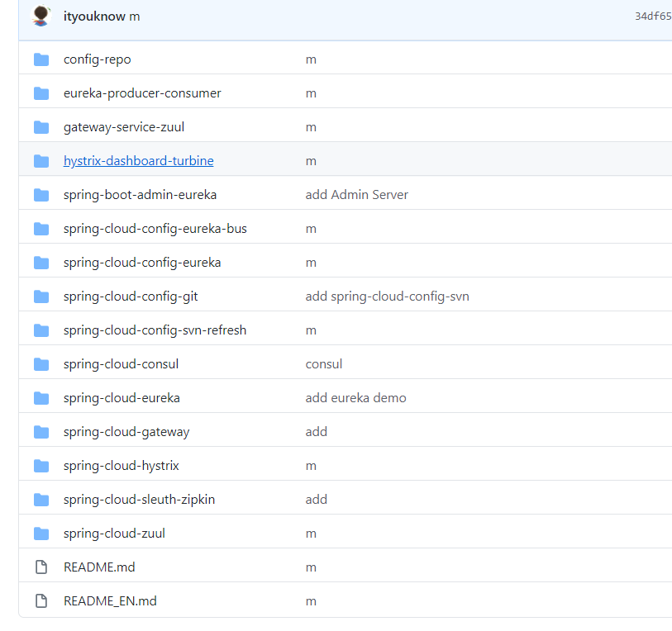Viewport: 672px width, 631px height.
Task: Click the spring-boot-admin-eureka folder icon
Action: point(41,195)
